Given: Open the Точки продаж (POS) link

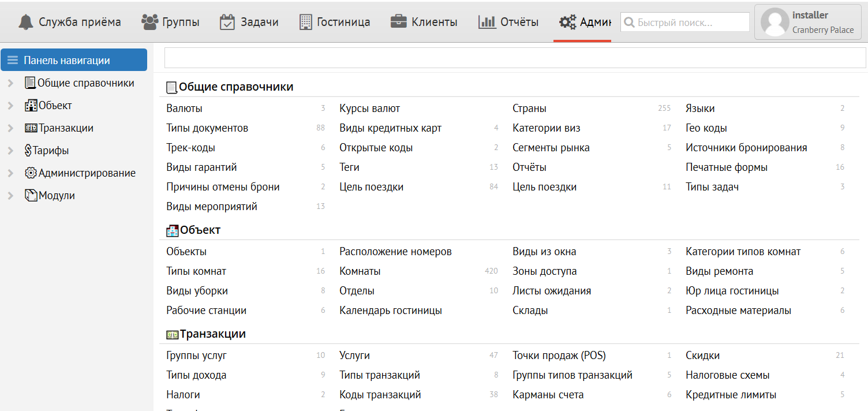Looking at the screenshot, I should point(559,356).
